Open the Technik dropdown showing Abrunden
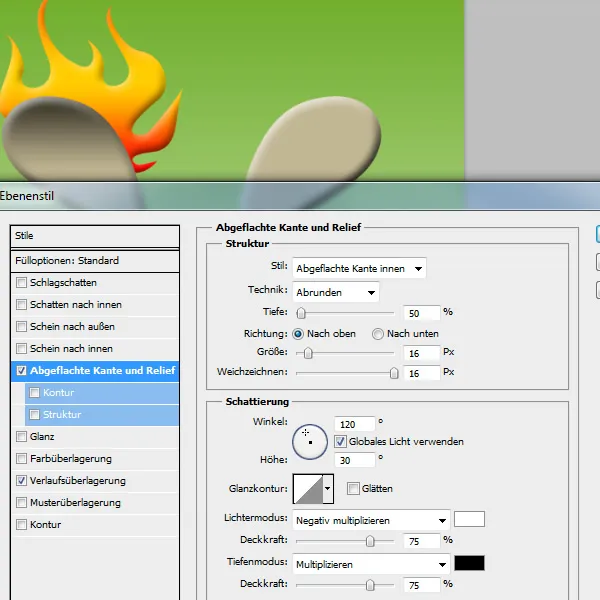This screenshot has height=600, width=600. coord(336,292)
